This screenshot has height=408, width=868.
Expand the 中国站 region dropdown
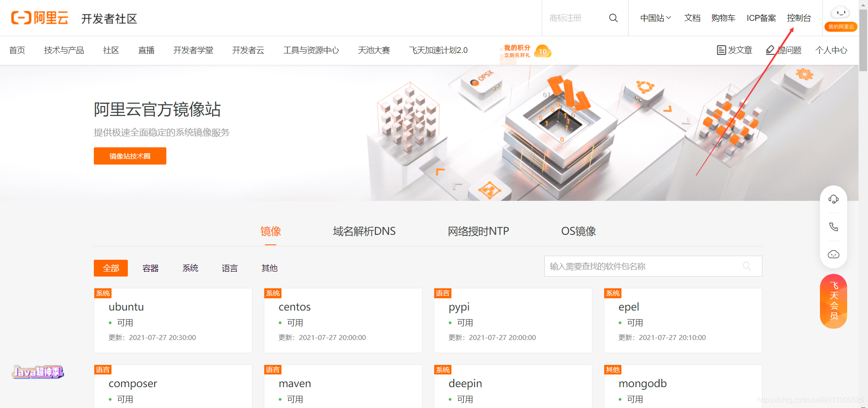(655, 18)
